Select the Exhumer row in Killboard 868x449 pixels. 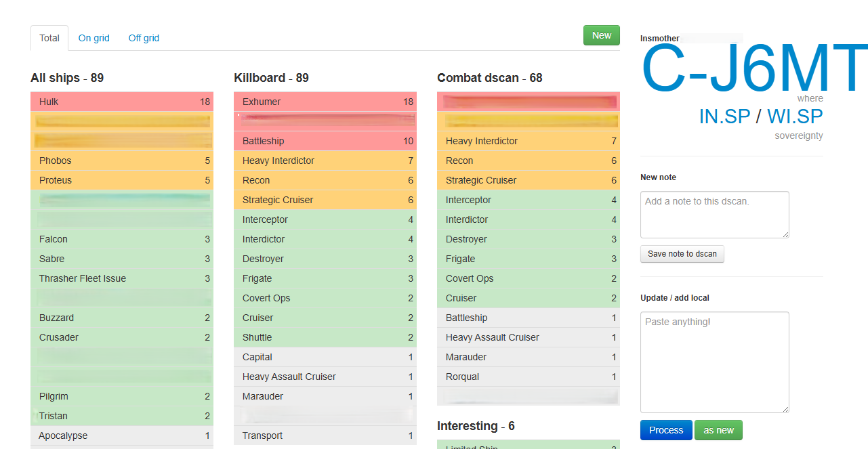coord(325,102)
